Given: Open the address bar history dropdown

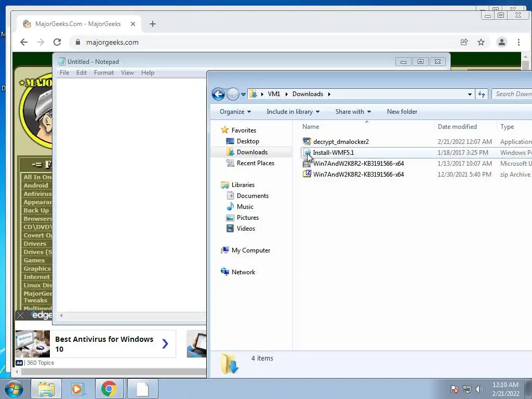Looking at the screenshot, I should click(470, 95).
